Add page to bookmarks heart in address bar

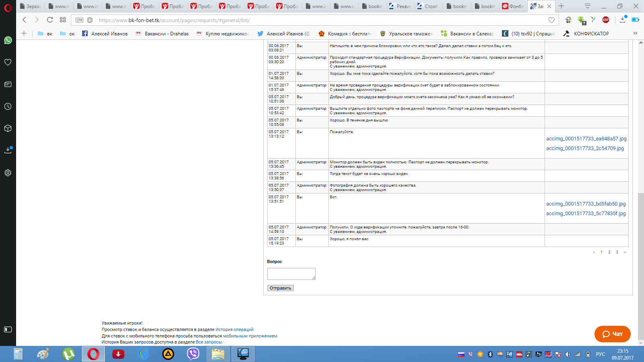tap(551, 20)
